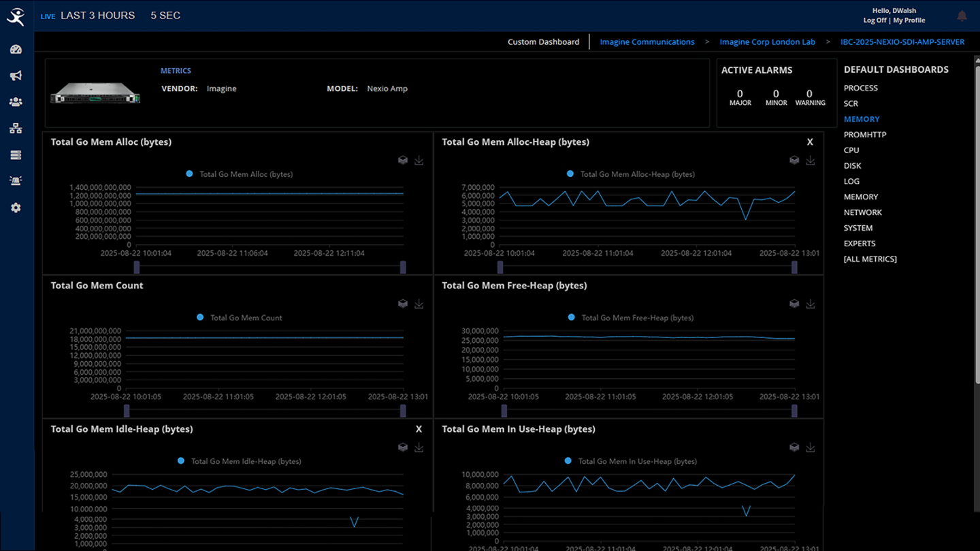Select CPU default dashboard
This screenshot has height=551, width=980.
click(x=851, y=150)
